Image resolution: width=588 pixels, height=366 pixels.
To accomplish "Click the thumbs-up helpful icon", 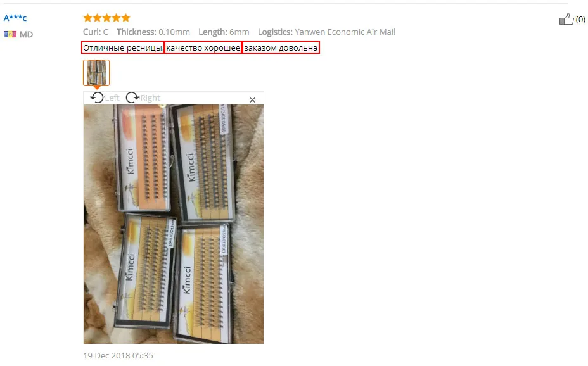I will coord(566,19).
